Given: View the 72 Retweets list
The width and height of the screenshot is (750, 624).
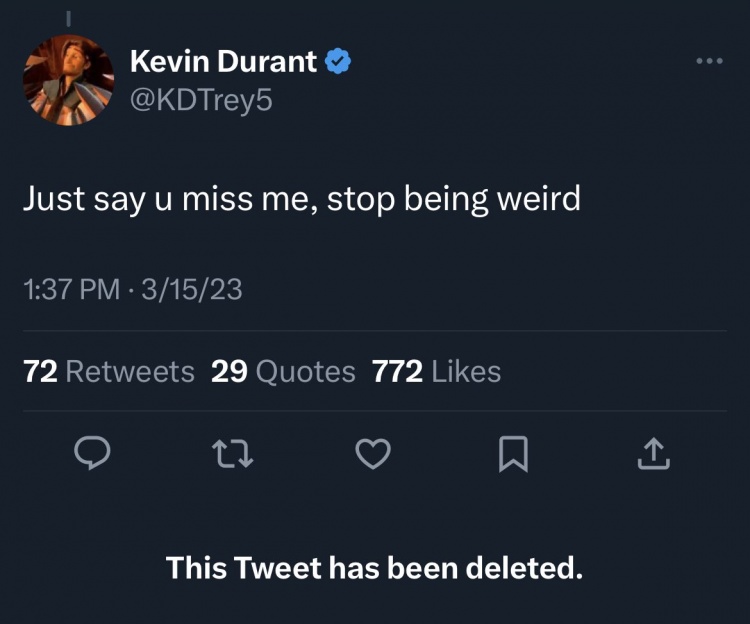Looking at the screenshot, I should click(109, 372).
